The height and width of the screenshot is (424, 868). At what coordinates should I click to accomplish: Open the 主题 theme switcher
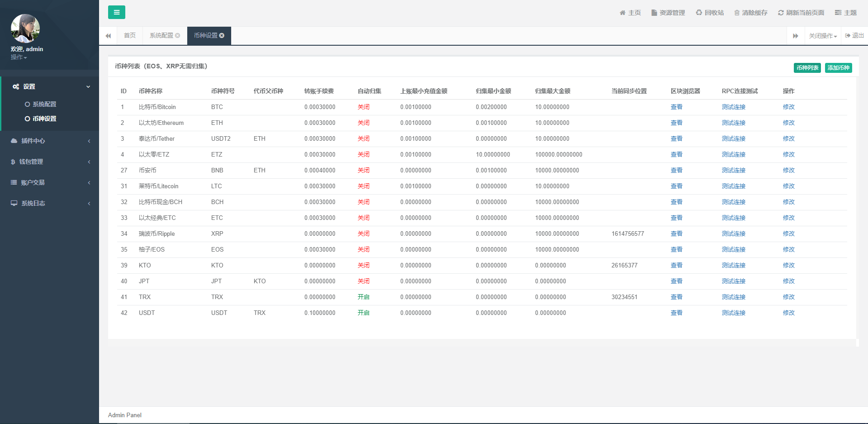click(845, 13)
